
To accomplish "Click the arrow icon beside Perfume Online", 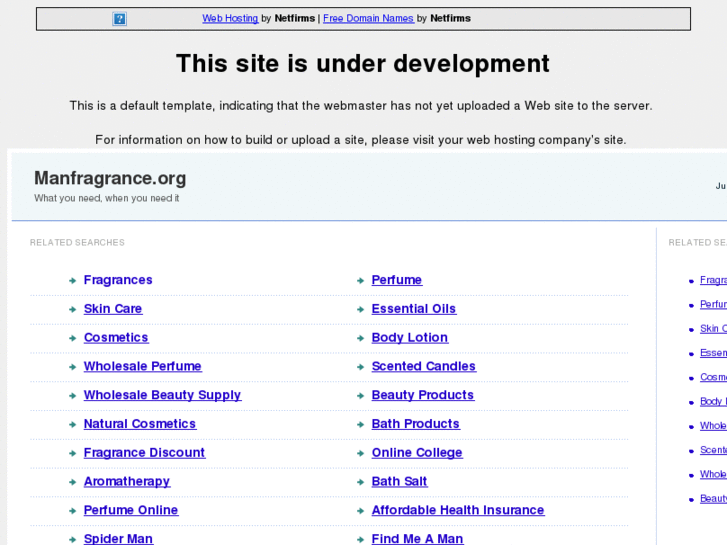I will [x=72, y=511].
